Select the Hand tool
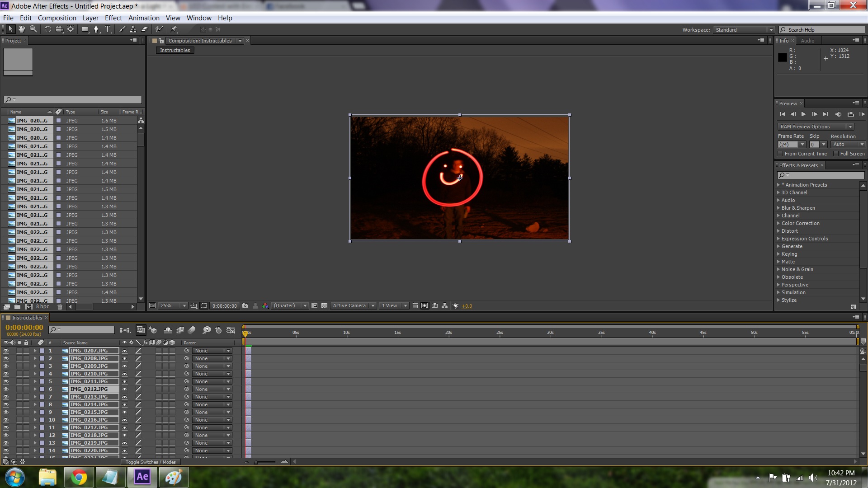 (x=22, y=29)
